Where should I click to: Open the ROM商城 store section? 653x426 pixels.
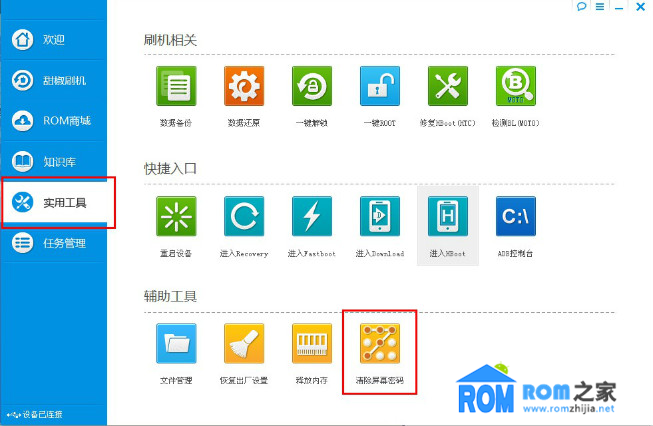pyautogui.click(x=53, y=121)
